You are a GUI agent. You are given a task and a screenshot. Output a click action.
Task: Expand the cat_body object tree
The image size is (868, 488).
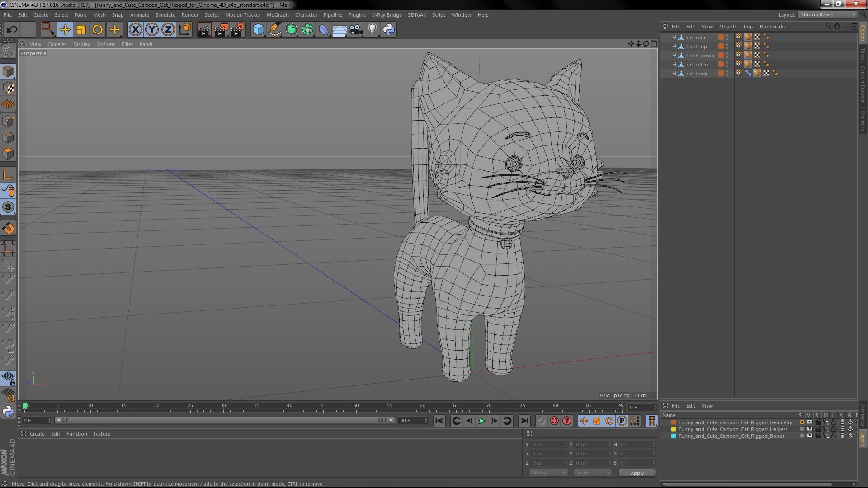674,74
